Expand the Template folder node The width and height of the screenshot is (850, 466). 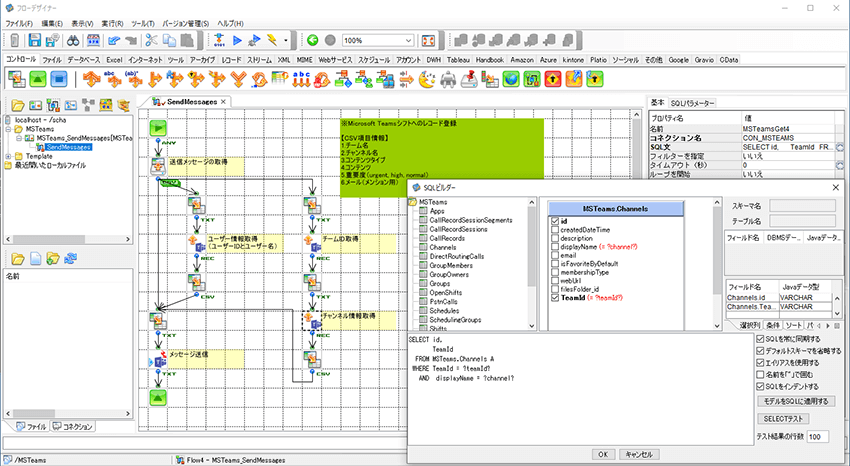(9, 156)
